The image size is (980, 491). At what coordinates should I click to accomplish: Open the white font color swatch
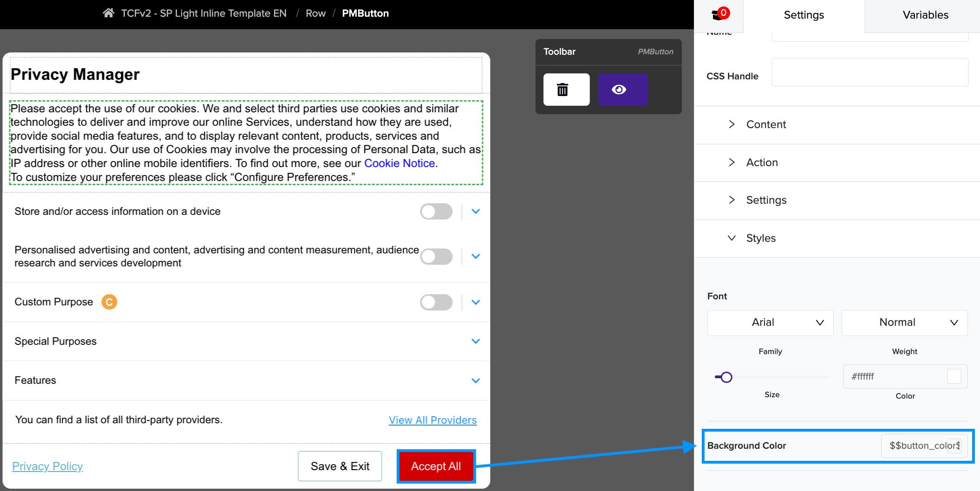click(954, 376)
